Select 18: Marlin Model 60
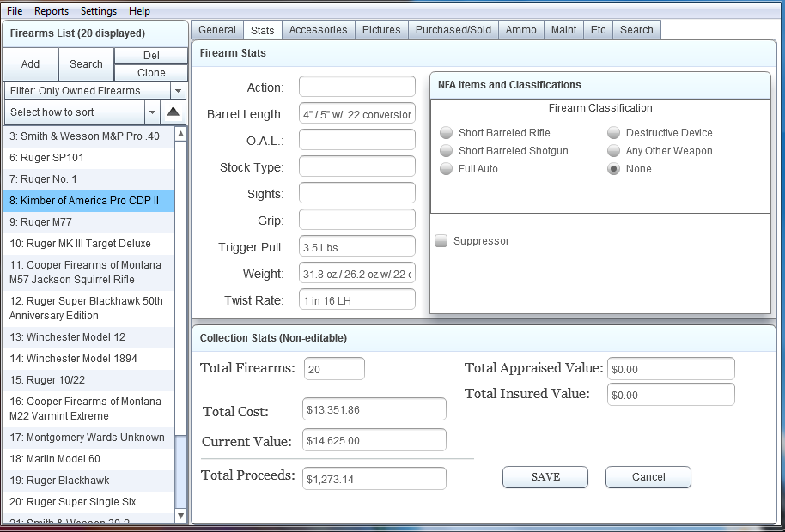The image size is (785, 532). [89, 459]
